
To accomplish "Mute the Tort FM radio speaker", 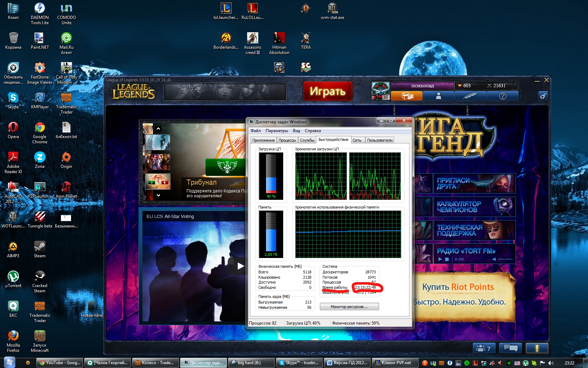I will [494, 259].
